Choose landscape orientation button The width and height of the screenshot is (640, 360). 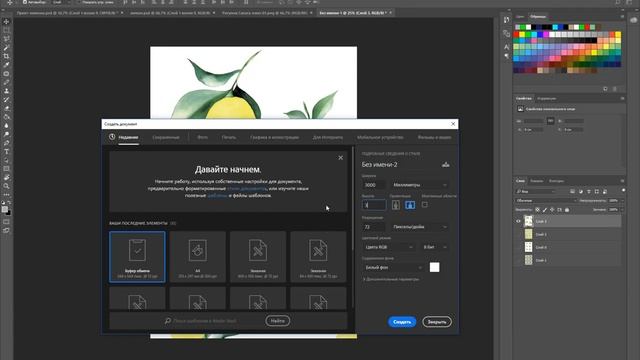[410, 205]
